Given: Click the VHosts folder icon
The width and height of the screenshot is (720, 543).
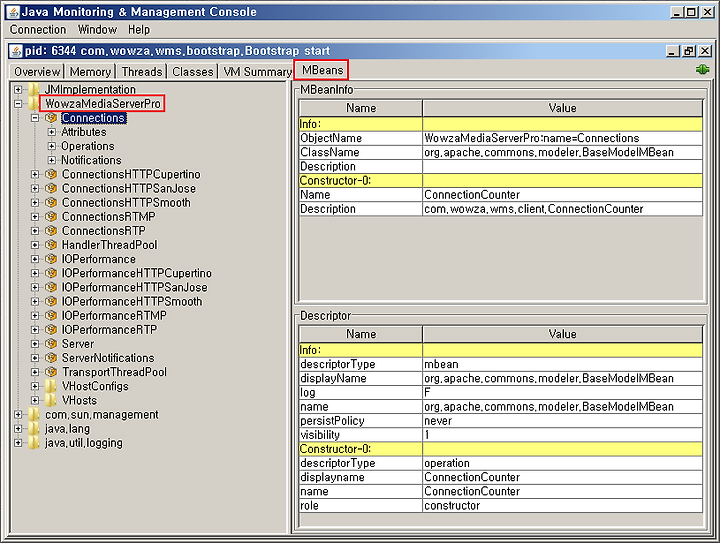Looking at the screenshot, I should [x=51, y=400].
